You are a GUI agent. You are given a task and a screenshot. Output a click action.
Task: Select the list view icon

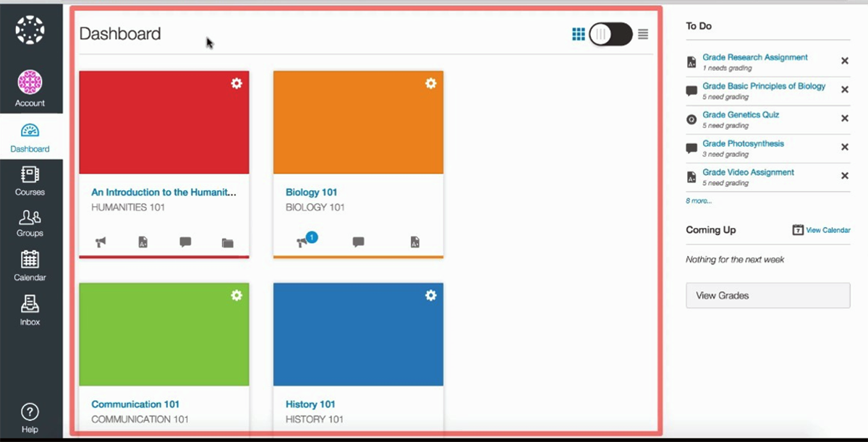pyautogui.click(x=643, y=34)
